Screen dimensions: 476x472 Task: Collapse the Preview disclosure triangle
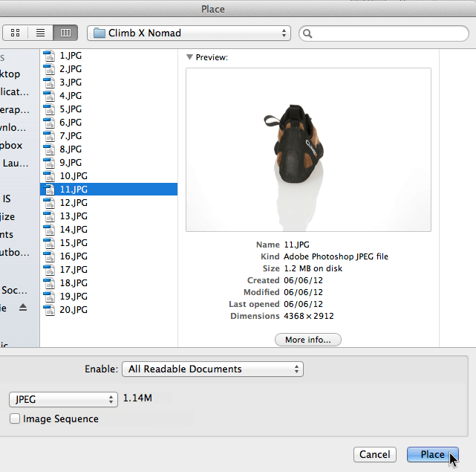click(190, 57)
